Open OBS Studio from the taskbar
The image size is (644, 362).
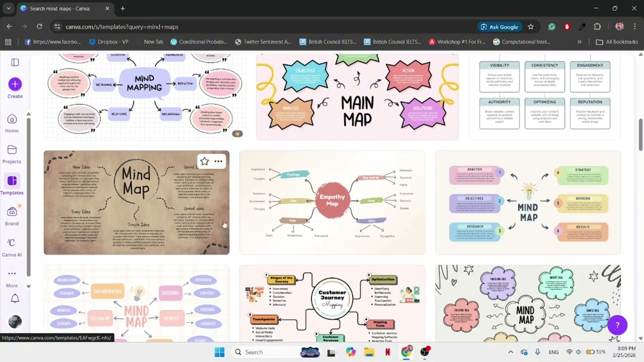click(x=425, y=352)
